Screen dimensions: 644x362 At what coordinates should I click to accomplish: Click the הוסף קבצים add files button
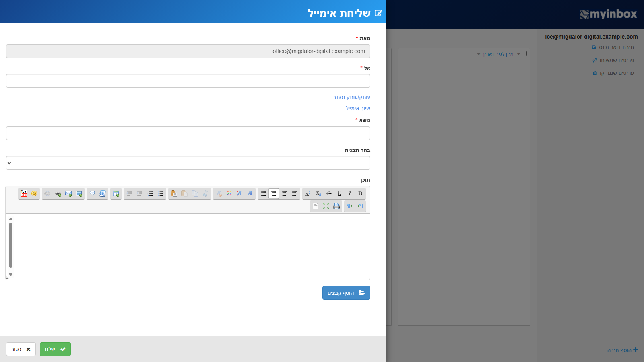pos(346,293)
